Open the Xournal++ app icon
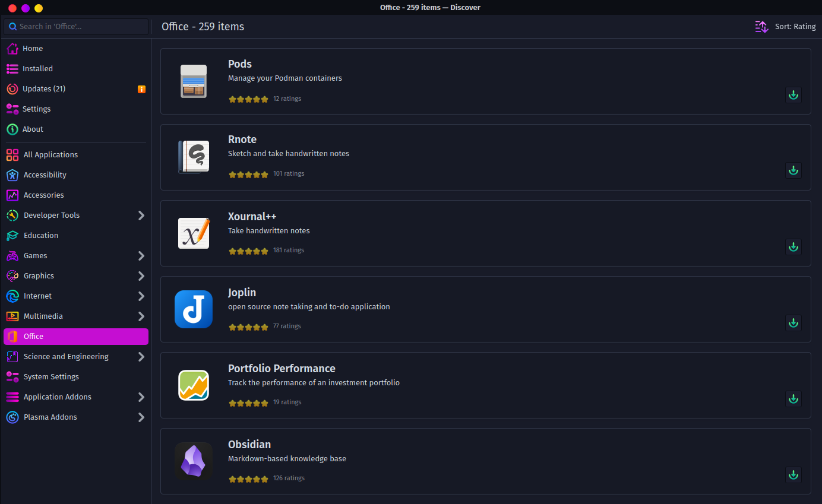Image resolution: width=822 pixels, height=504 pixels. [x=194, y=233]
